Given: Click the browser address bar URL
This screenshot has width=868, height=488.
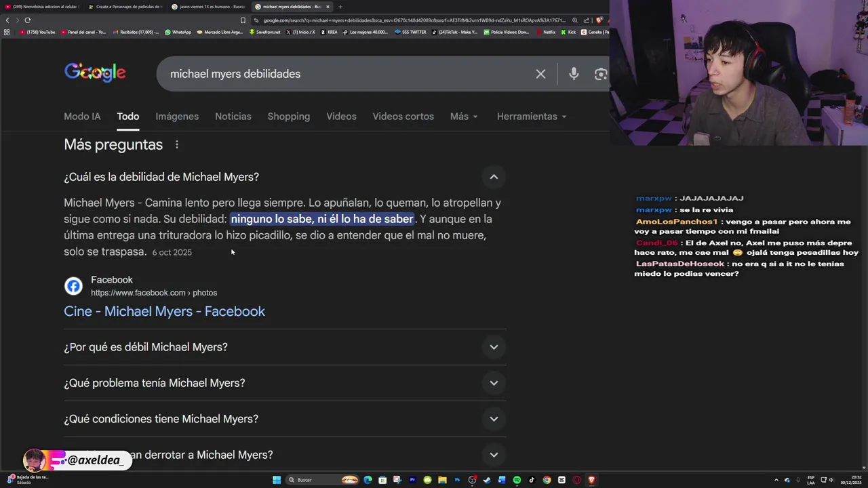Looking at the screenshot, I should tap(414, 20).
